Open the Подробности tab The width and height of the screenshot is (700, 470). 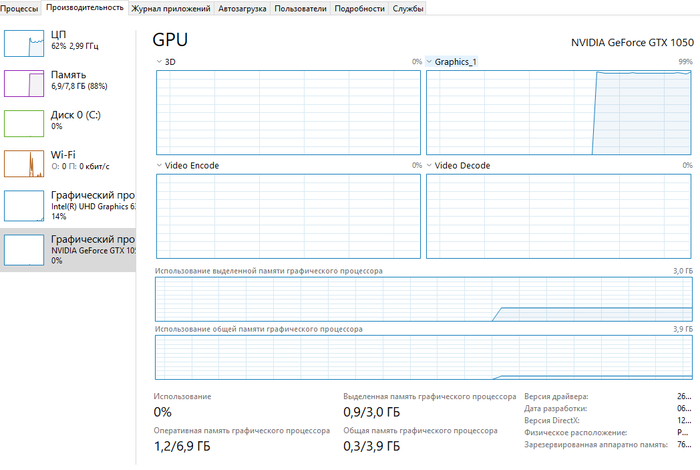(360, 8)
